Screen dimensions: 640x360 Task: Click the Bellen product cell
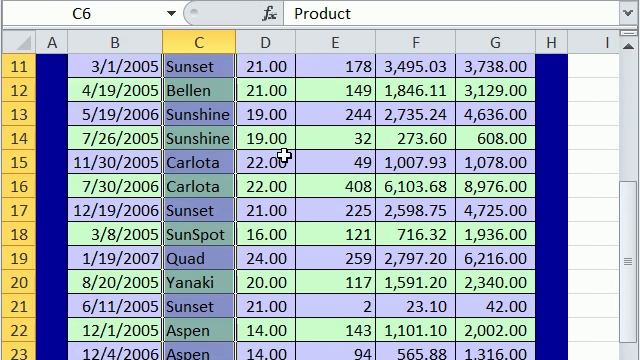click(x=199, y=90)
